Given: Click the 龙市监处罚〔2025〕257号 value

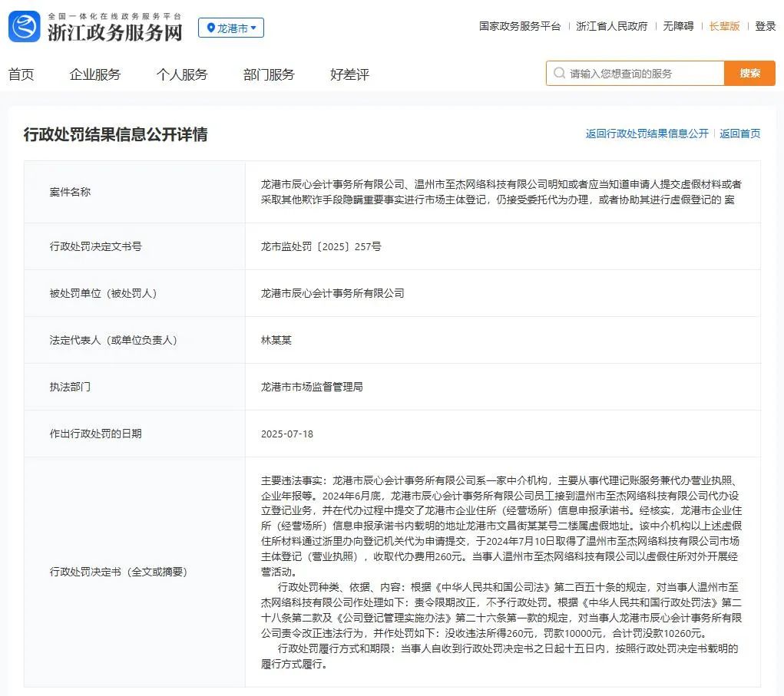Looking at the screenshot, I should click(x=321, y=246).
